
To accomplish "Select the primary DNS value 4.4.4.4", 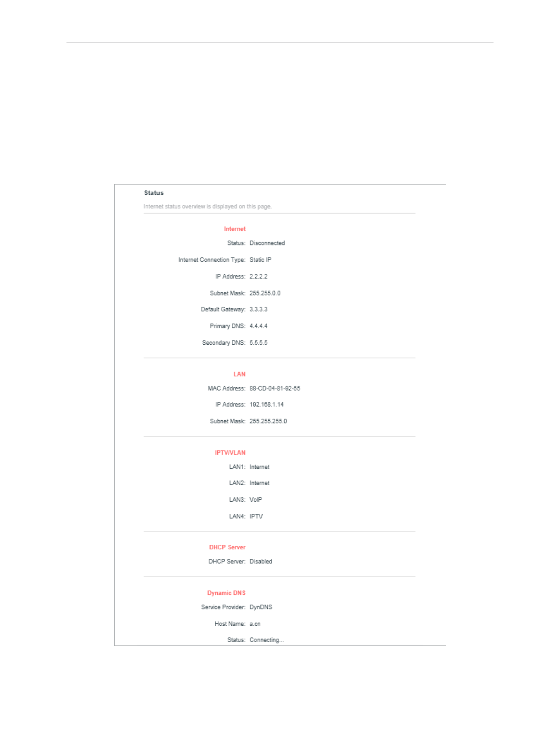I will point(258,326).
